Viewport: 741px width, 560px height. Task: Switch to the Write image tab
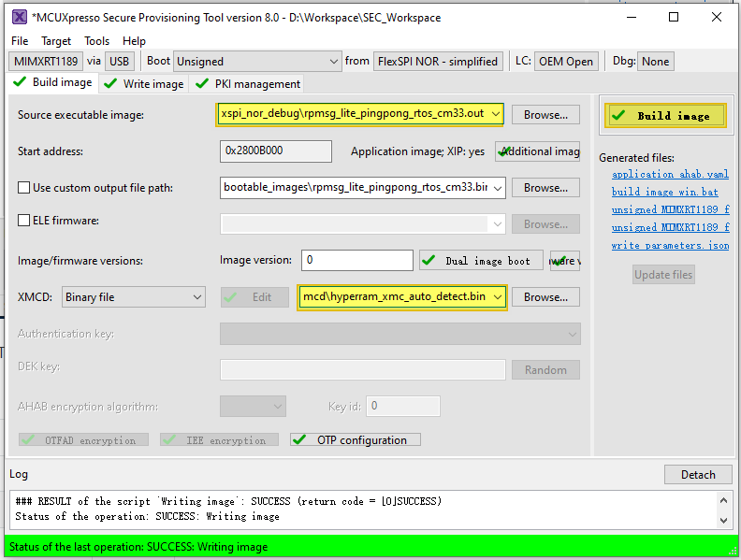click(x=144, y=84)
